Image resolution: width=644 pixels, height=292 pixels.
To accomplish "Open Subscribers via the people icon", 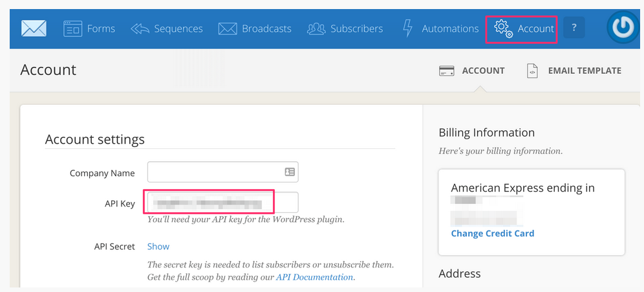I will pyautogui.click(x=316, y=28).
